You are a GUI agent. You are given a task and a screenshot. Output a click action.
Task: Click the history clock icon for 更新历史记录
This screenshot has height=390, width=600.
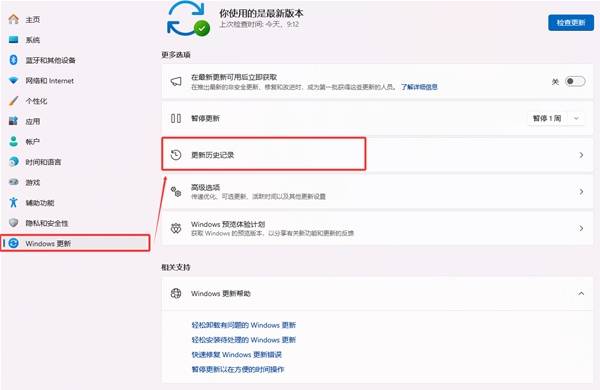tap(176, 155)
